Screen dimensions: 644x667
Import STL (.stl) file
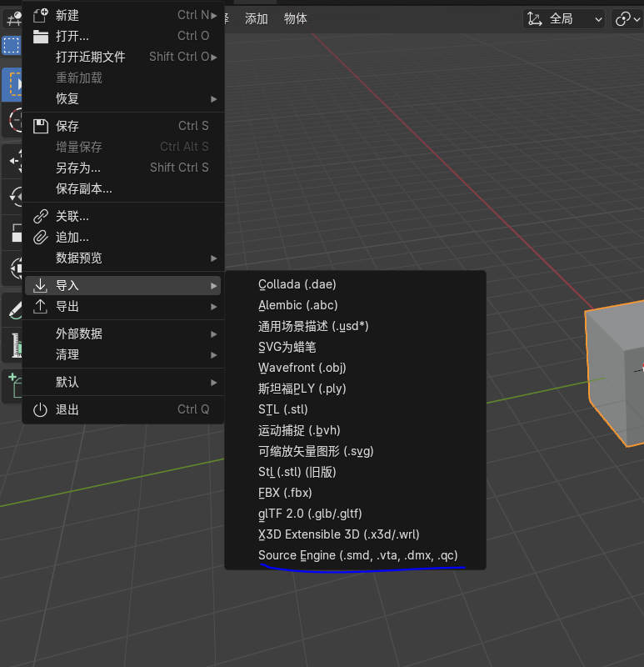(356, 409)
